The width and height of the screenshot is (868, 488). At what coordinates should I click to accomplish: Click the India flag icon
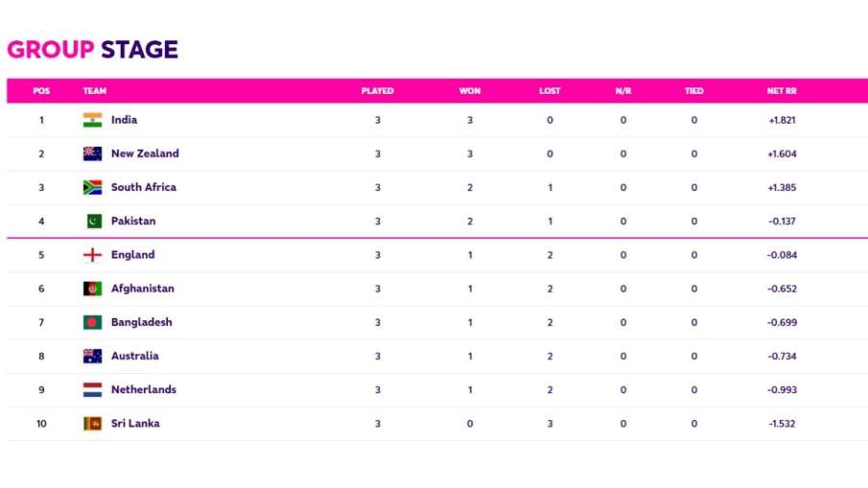[92, 120]
